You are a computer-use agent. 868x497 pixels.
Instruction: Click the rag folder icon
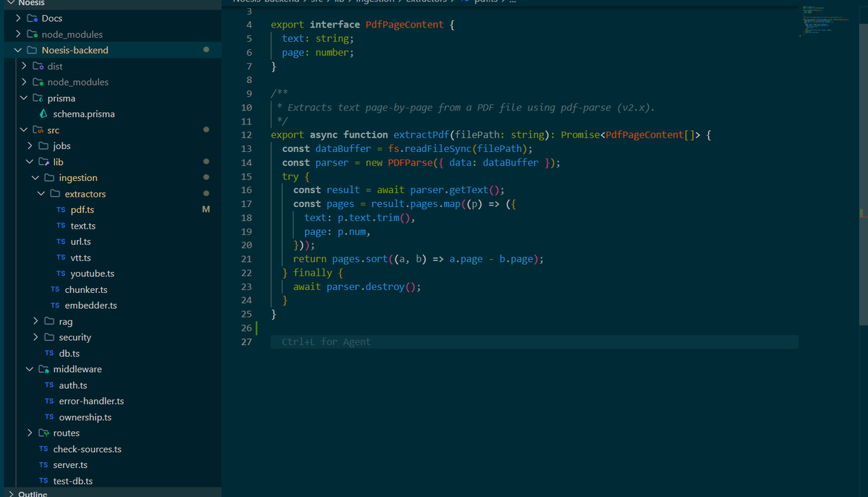pyautogui.click(x=49, y=321)
